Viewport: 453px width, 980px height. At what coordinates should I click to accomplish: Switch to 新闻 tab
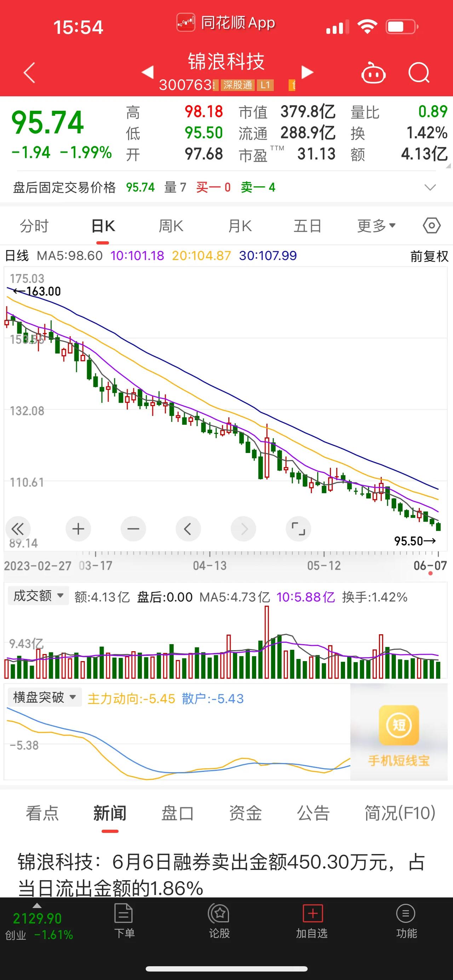(x=110, y=813)
